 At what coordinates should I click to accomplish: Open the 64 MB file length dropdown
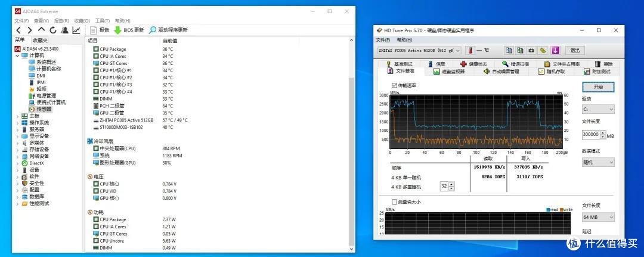click(x=598, y=217)
